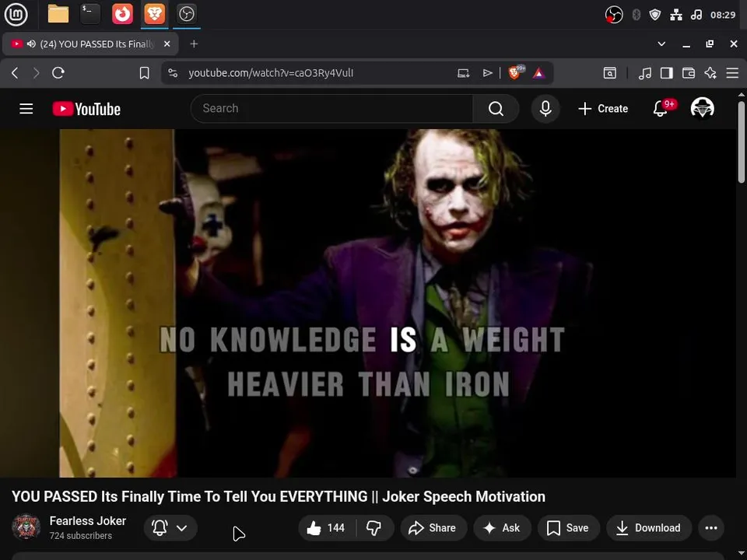Open the terminal from the panel
The height and width of the screenshot is (560, 747).
90,14
